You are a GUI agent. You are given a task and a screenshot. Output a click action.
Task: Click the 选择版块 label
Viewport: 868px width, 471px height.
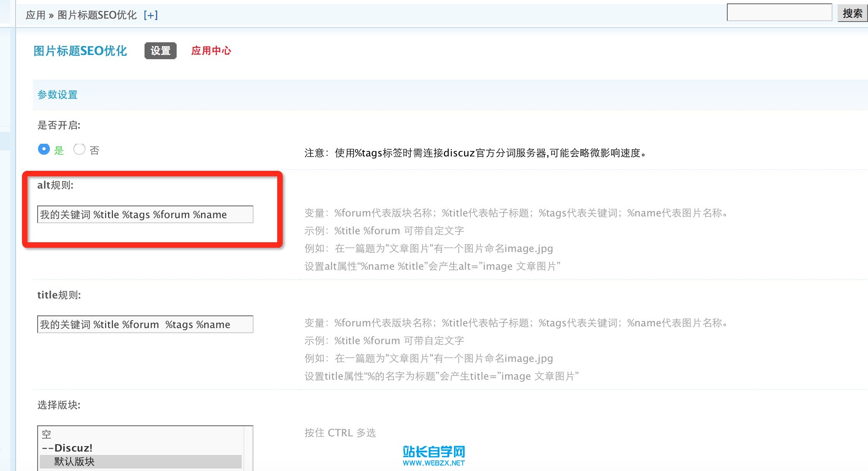pyautogui.click(x=59, y=405)
